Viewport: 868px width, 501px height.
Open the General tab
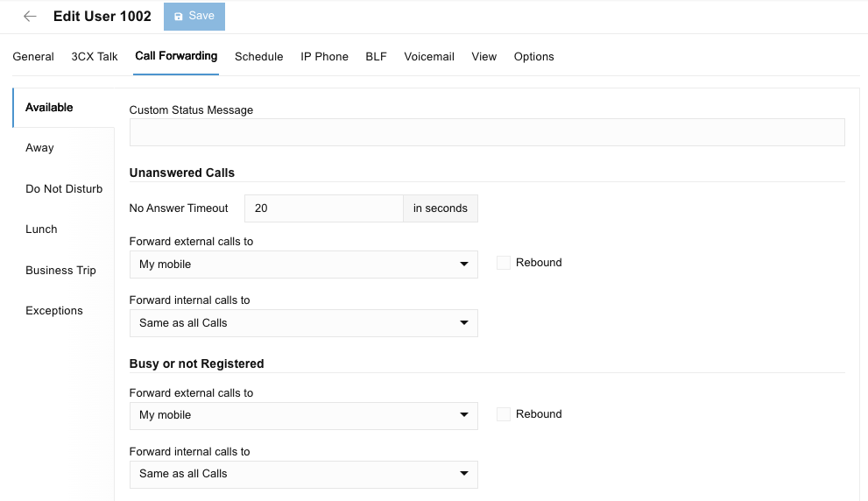(x=33, y=57)
